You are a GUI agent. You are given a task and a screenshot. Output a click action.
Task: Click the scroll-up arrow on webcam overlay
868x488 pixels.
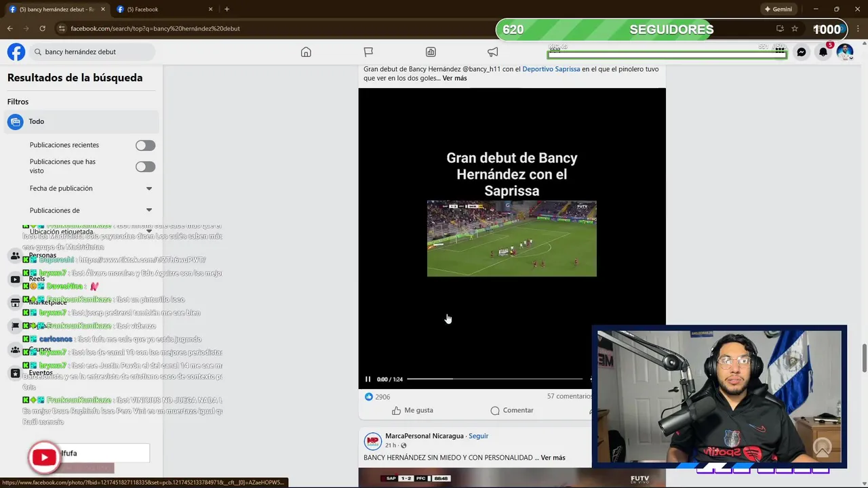pos(822,448)
